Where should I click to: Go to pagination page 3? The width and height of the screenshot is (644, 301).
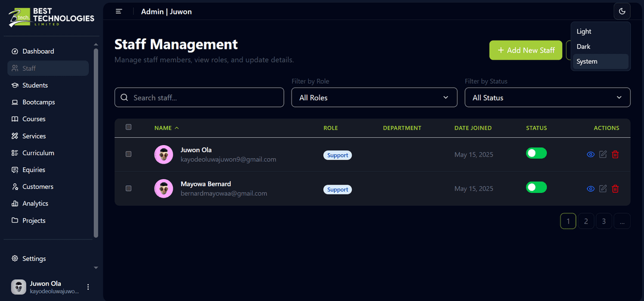point(603,221)
